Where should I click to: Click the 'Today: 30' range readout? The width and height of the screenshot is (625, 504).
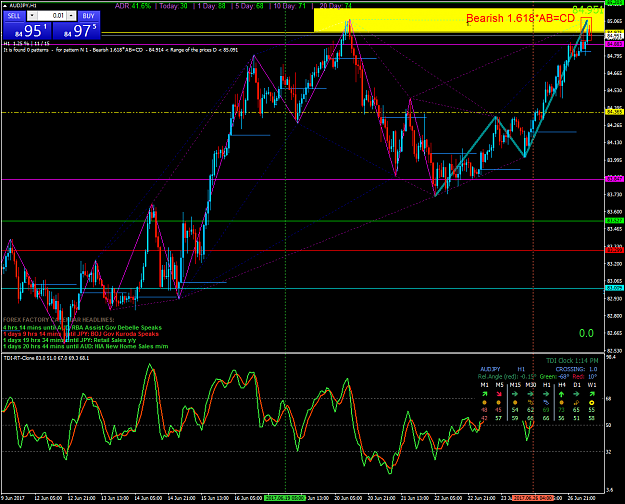coord(173,6)
